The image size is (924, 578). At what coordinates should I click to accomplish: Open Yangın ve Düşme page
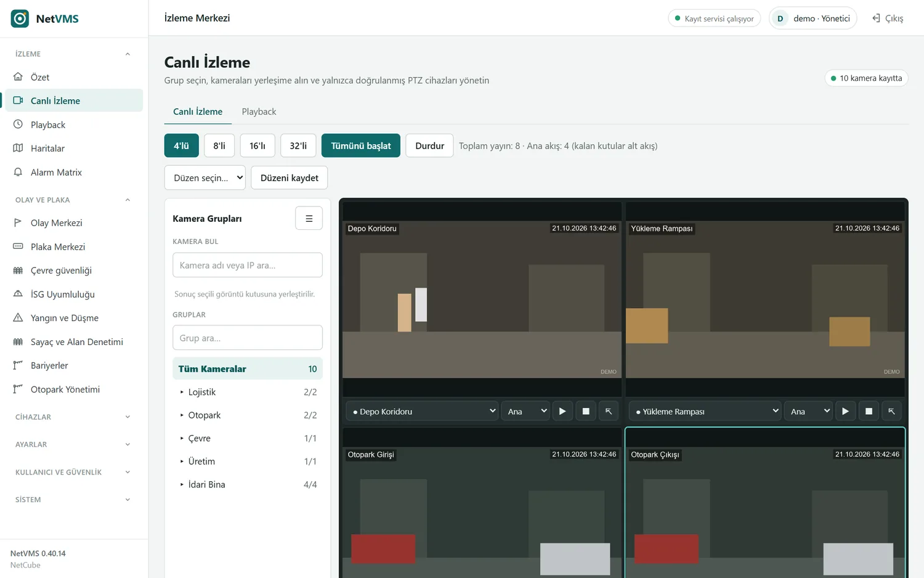(74, 318)
